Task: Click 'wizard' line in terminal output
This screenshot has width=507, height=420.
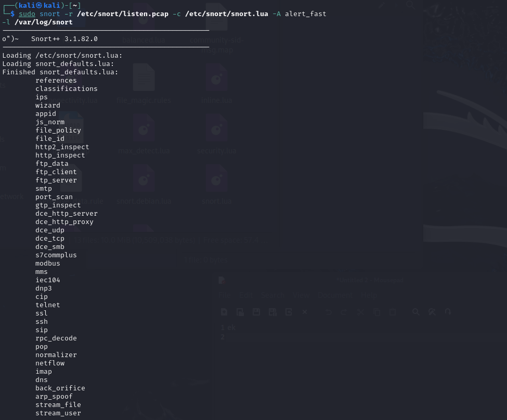Action: [x=47, y=106]
